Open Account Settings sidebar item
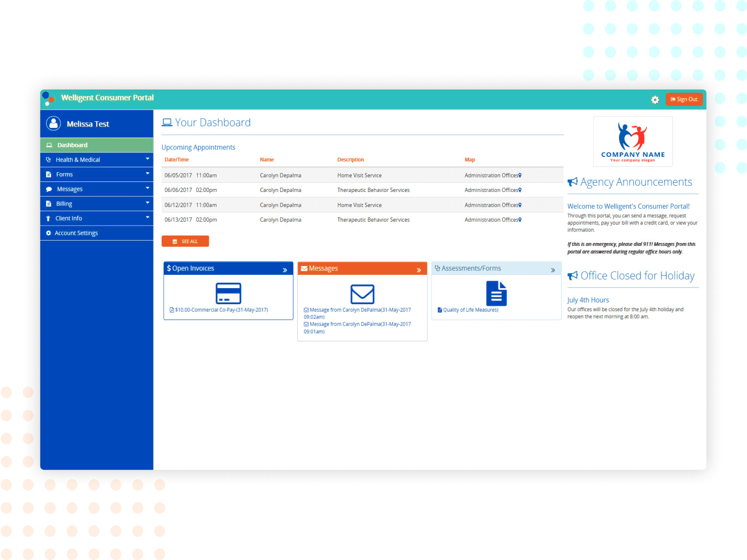Screen dimensions: 747x560 97,233
